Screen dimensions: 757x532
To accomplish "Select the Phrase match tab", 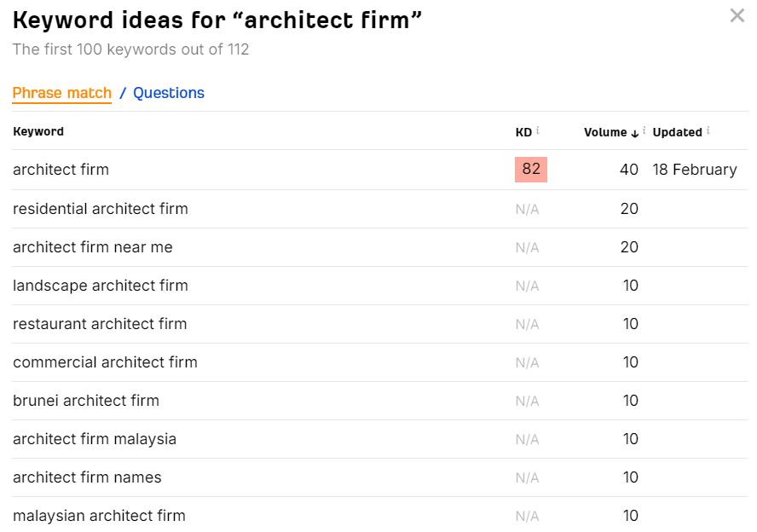I will (x=61, y=93).
